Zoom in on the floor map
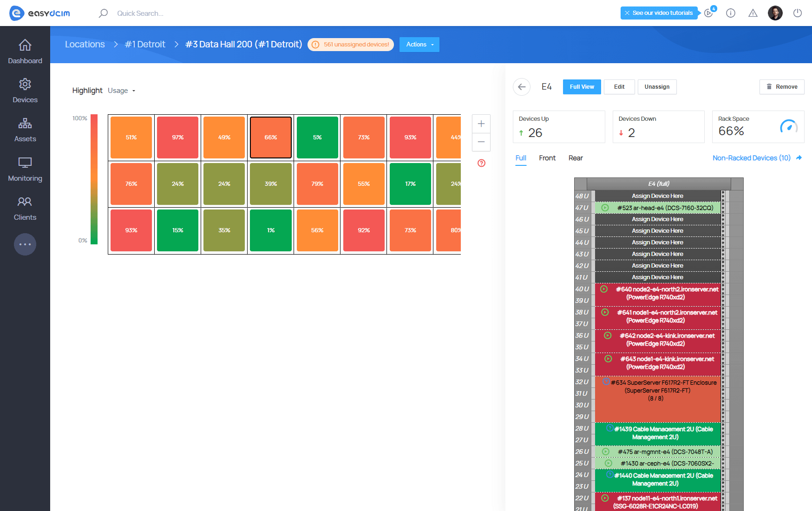The height and width of the screenshot is (511, 812). [481, 124]
